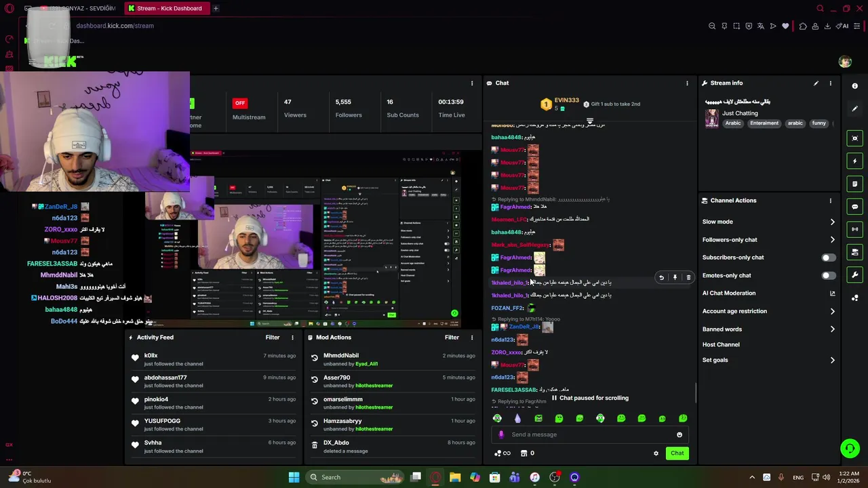
Task: Open AI Chat Moderation external link
Action: (833, 293)
